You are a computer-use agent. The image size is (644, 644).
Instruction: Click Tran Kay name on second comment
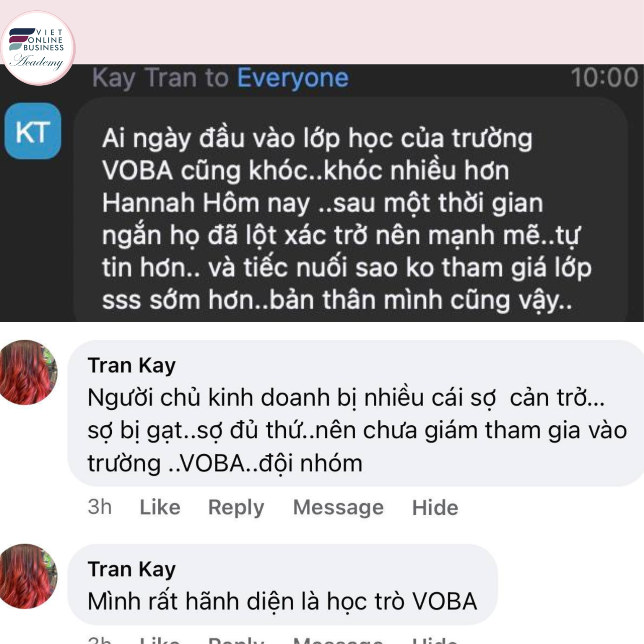pyautogui.click(x=131, y=569)
